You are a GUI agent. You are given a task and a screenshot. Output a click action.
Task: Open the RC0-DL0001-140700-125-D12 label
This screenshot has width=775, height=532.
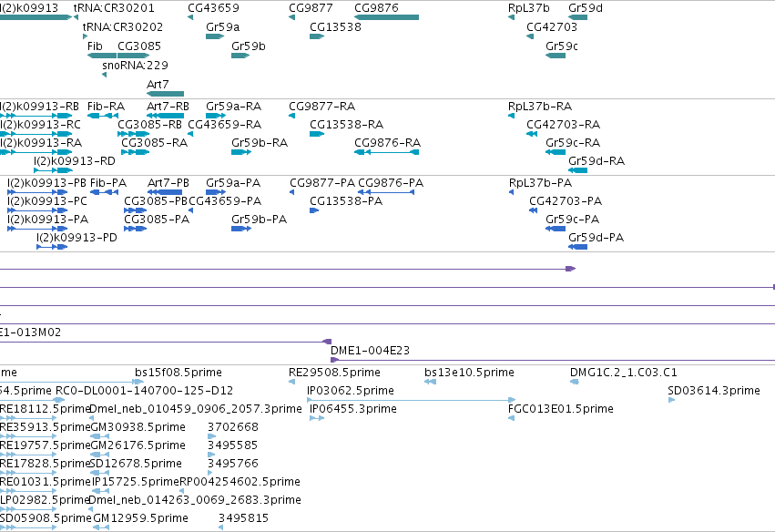tap(144, 391)
